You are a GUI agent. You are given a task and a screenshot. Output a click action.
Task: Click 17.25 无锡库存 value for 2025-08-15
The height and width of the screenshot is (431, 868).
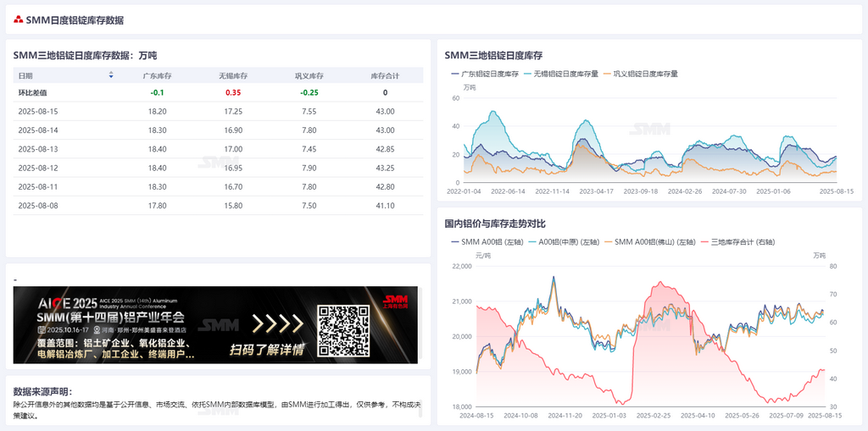pos(233,111)
